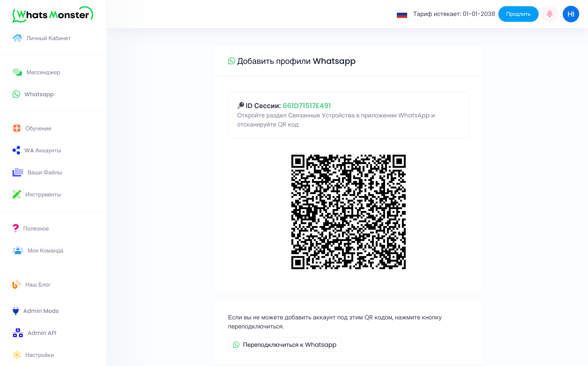Click the QR code image

(348, 212)
